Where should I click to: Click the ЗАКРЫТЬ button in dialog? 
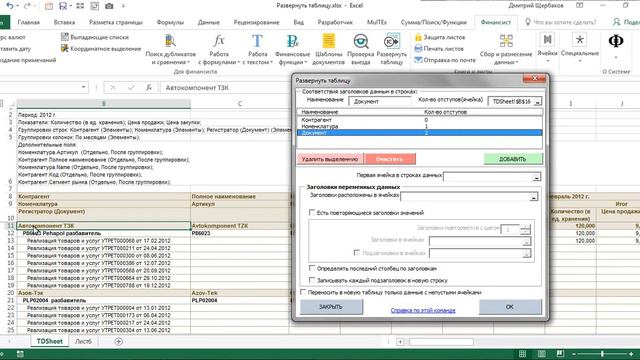[x=331, y=307]
